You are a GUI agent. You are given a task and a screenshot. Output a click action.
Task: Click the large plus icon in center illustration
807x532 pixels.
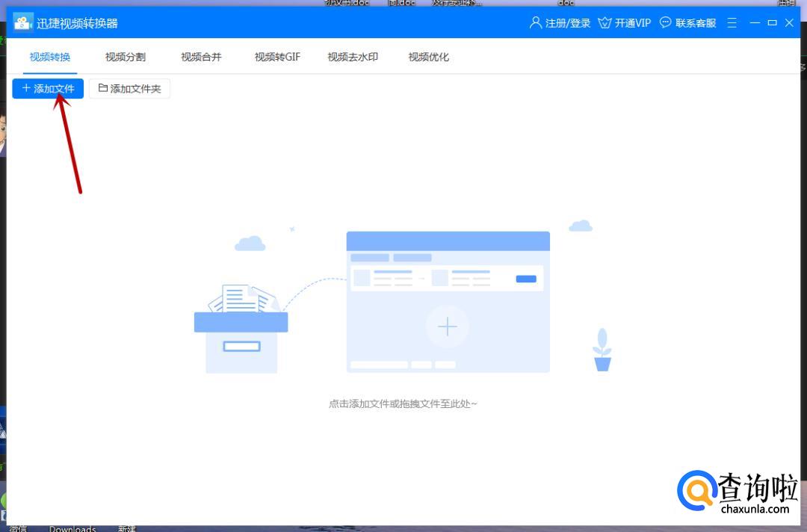point(447,327)
